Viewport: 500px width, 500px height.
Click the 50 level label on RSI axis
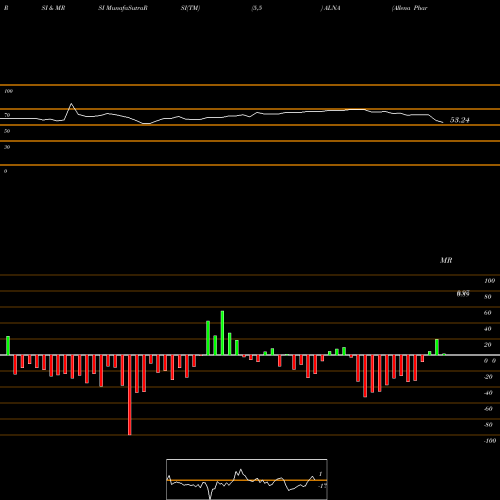[x=7, y=131]
